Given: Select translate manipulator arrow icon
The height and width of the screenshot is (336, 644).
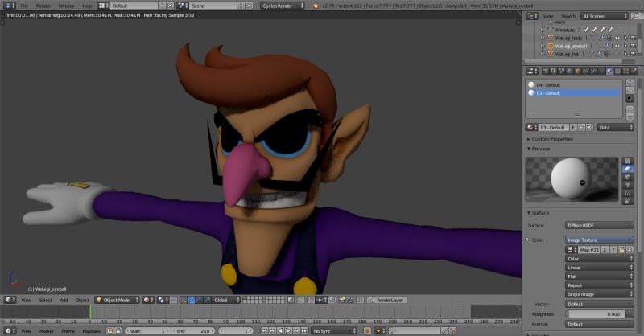Looking at the screenshot, I should coord(192,301).
